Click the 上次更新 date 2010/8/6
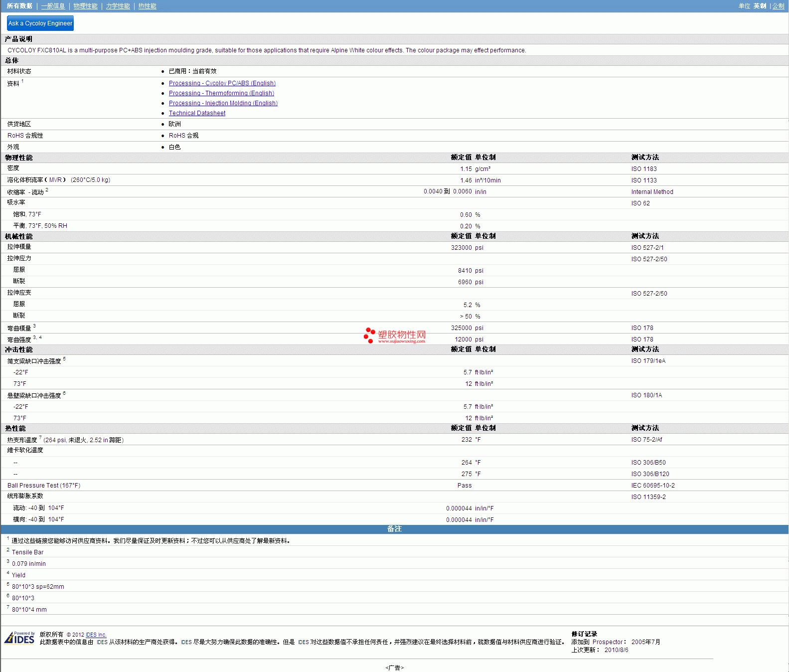The width and height of the screenshot is (789, 672). click(616, 650)
